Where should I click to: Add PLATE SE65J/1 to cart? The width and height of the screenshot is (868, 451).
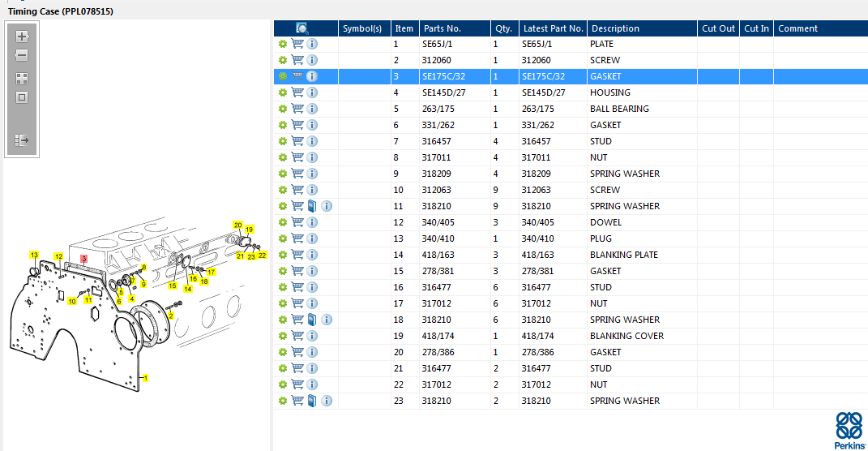tap(297, 44)
